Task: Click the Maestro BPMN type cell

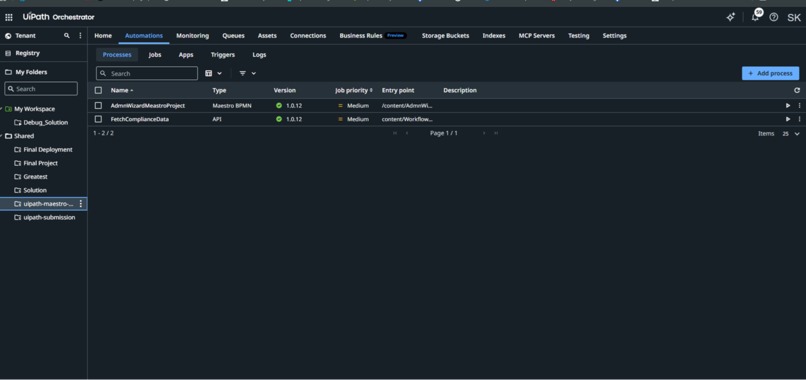Action: point(232,105)
